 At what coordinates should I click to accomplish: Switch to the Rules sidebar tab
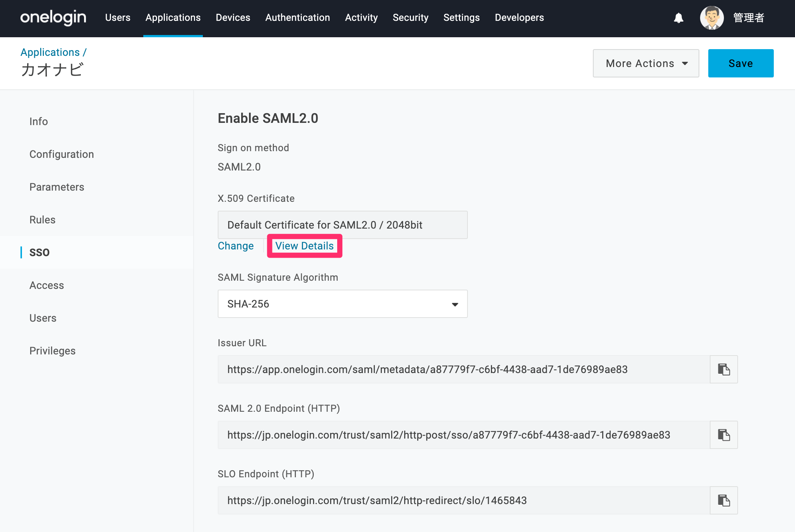[42, 220]
